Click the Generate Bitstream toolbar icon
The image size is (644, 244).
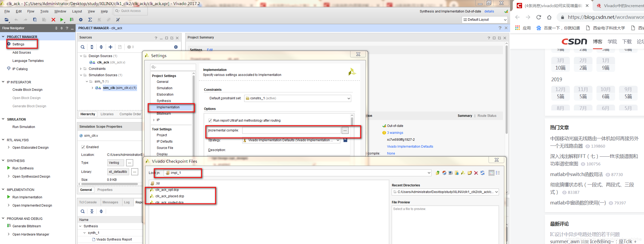(71, 20)
